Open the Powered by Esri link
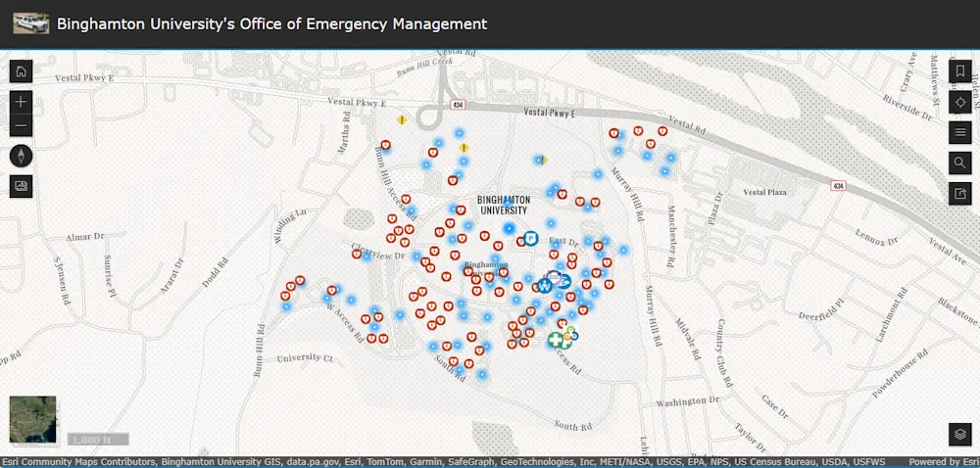Screen dimensions: 980x468 943,462
